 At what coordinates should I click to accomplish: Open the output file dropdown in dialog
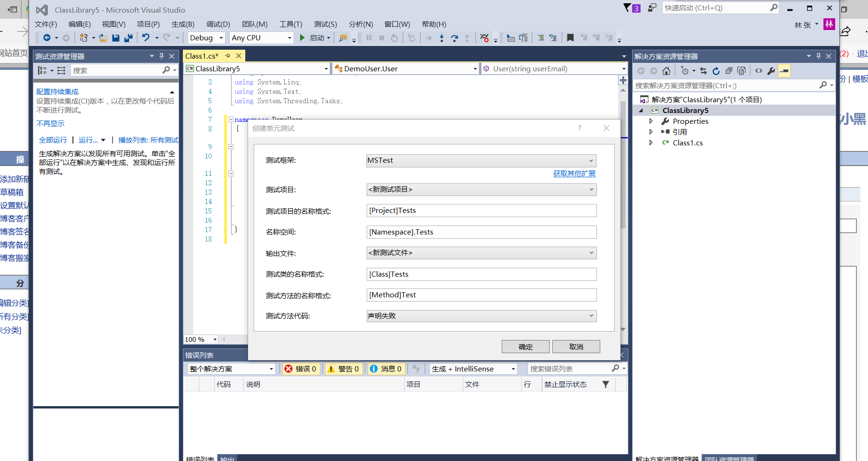(481, 253)
